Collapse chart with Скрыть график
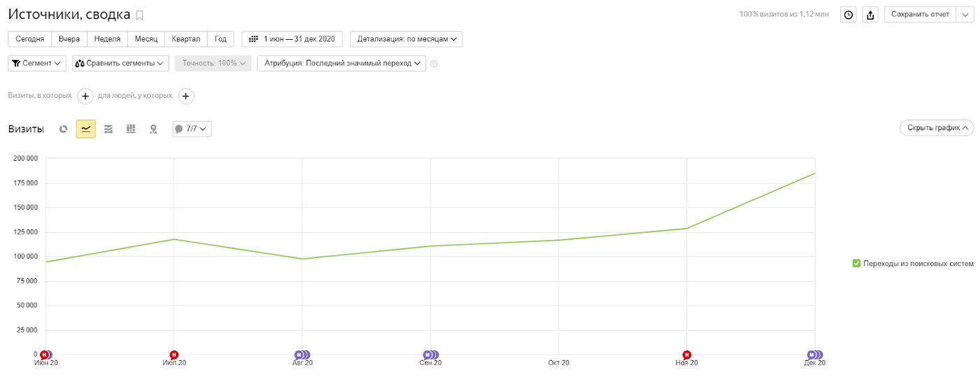 (937, 128)
